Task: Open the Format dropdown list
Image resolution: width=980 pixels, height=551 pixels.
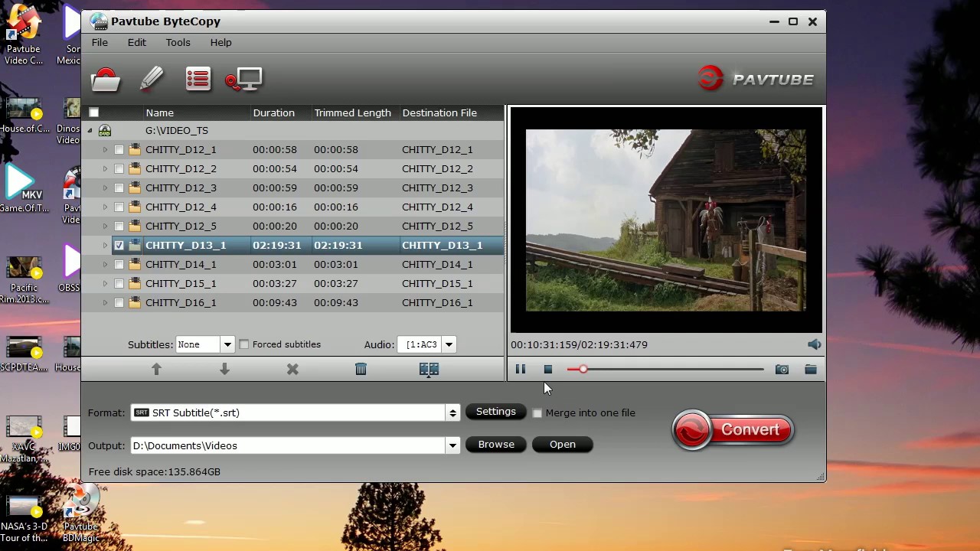Action: [452, 412]
